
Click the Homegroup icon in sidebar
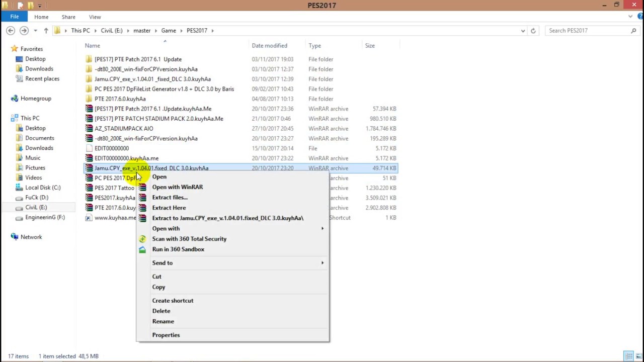14,99
